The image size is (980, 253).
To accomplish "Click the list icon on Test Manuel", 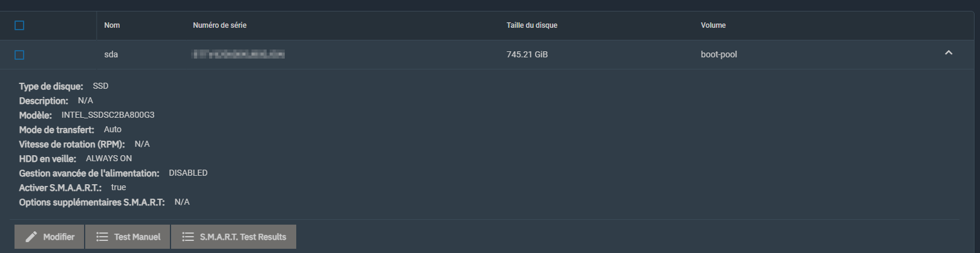I will (102, 237).
